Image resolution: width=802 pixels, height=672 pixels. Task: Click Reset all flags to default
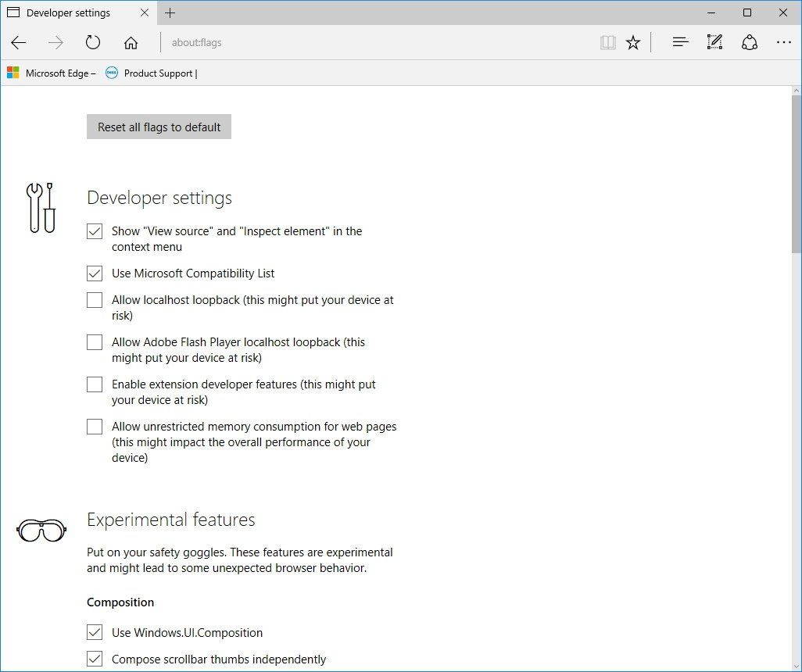[x=159, y=127]
